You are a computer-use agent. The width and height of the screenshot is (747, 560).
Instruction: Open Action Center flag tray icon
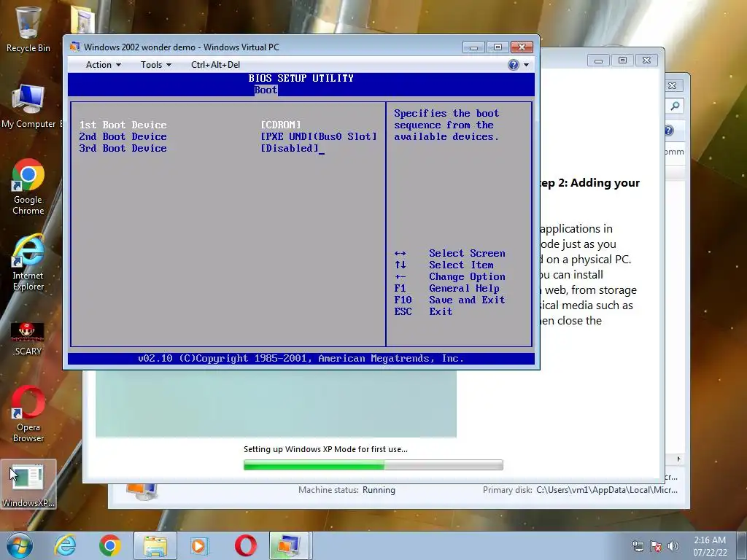[x=656, y=546]
